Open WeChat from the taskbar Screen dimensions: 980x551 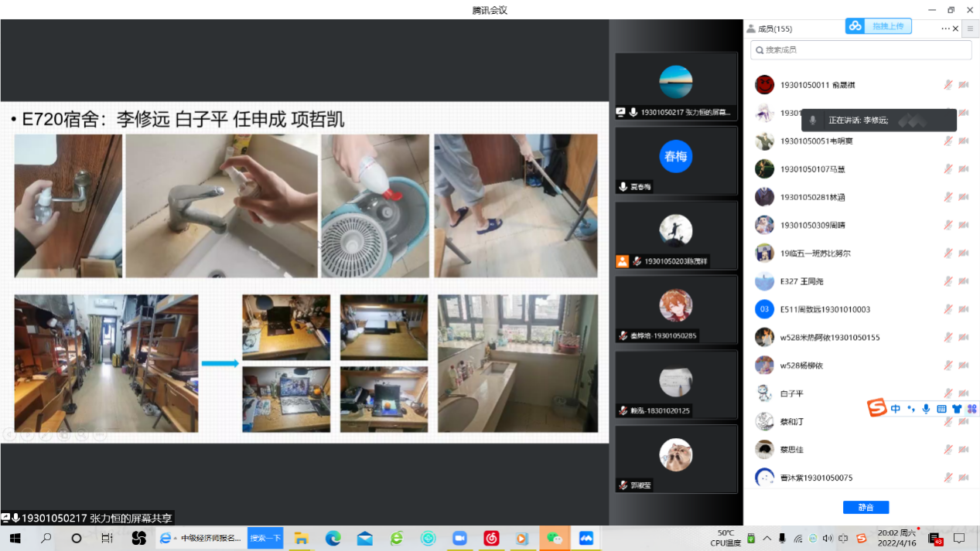point(555,538)
